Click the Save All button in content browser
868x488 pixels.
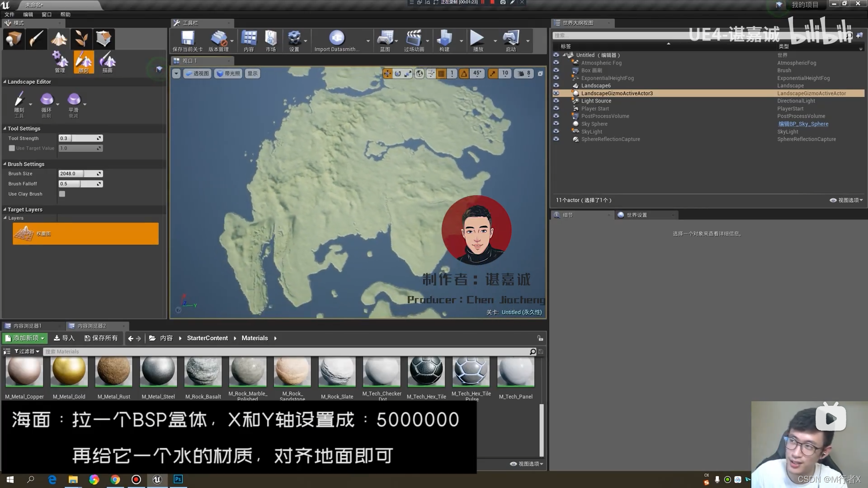click(x=101, y=338)
